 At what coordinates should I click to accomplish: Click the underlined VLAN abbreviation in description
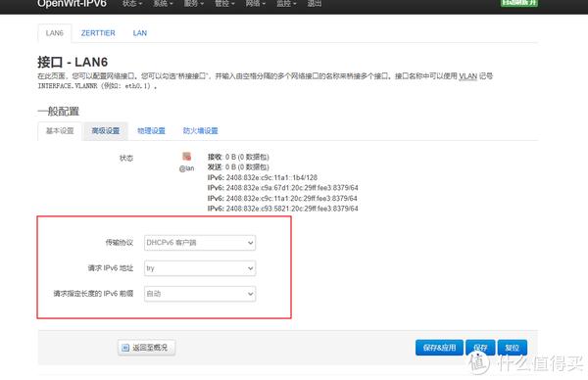pos(468,76)
